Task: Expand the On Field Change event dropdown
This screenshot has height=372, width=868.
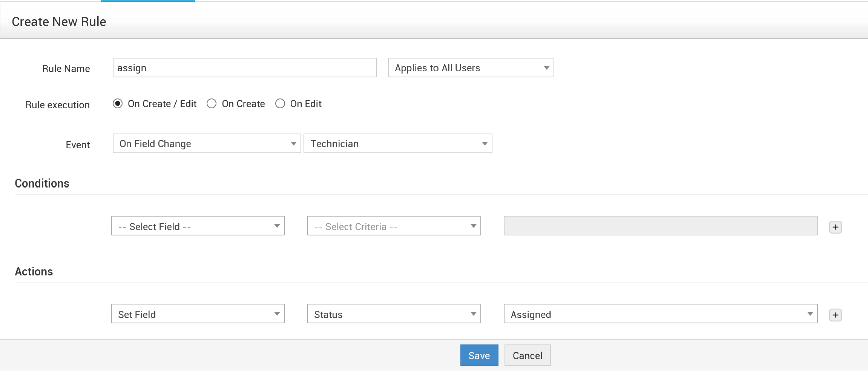Action: [207, 144]
